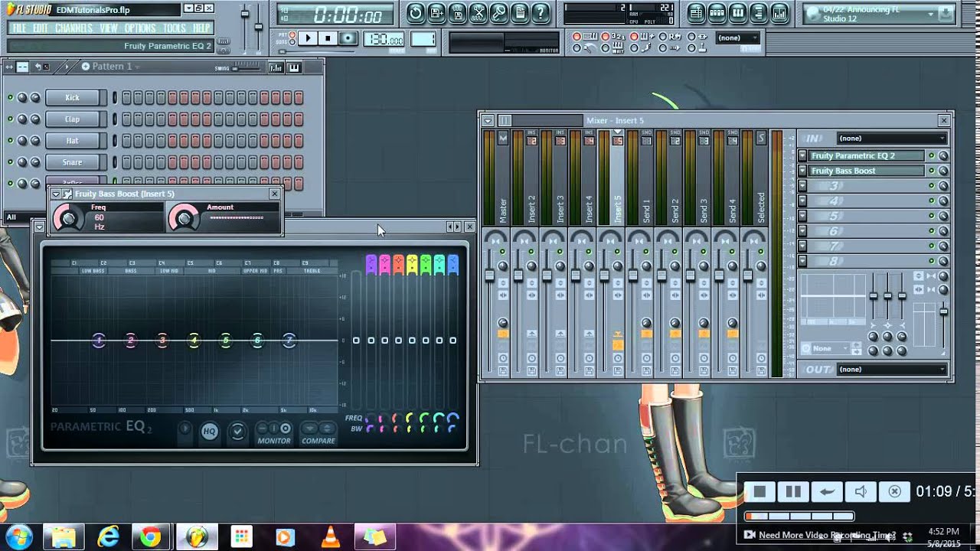Toggle Fruity Parametric EQ 2 slot enable LED

[932, 155]
